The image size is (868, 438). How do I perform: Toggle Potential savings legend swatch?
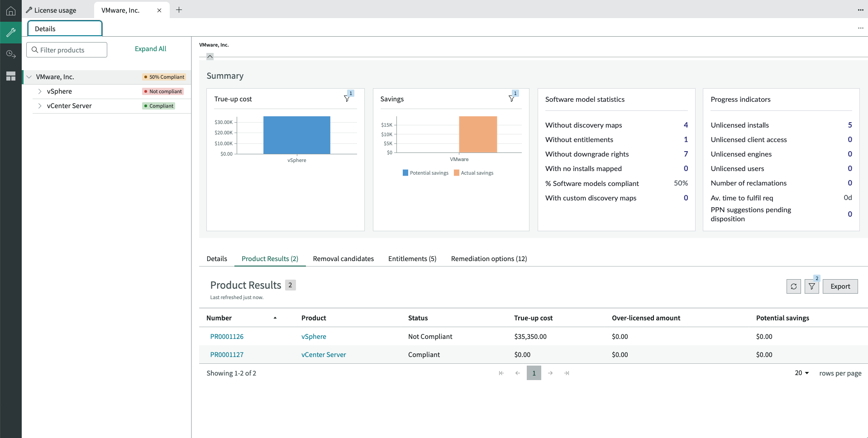[x=405, y=173]
